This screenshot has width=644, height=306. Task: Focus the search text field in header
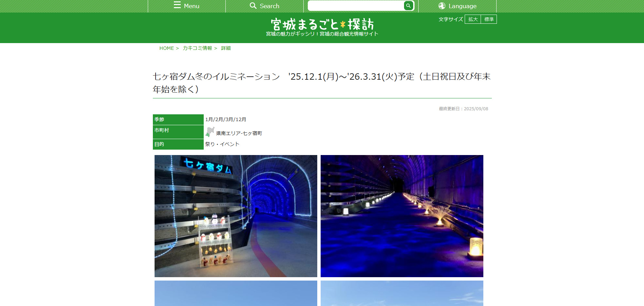coord(356,6)
